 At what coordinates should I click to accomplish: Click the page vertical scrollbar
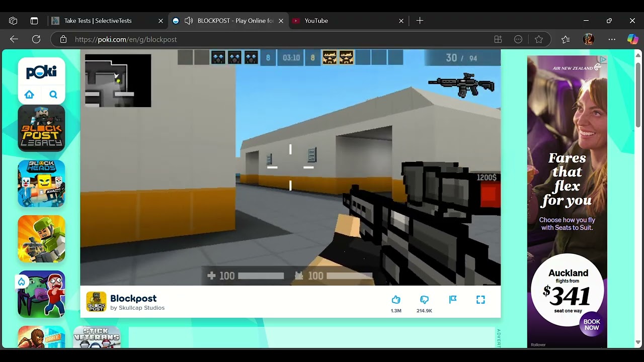coord(638,96)
